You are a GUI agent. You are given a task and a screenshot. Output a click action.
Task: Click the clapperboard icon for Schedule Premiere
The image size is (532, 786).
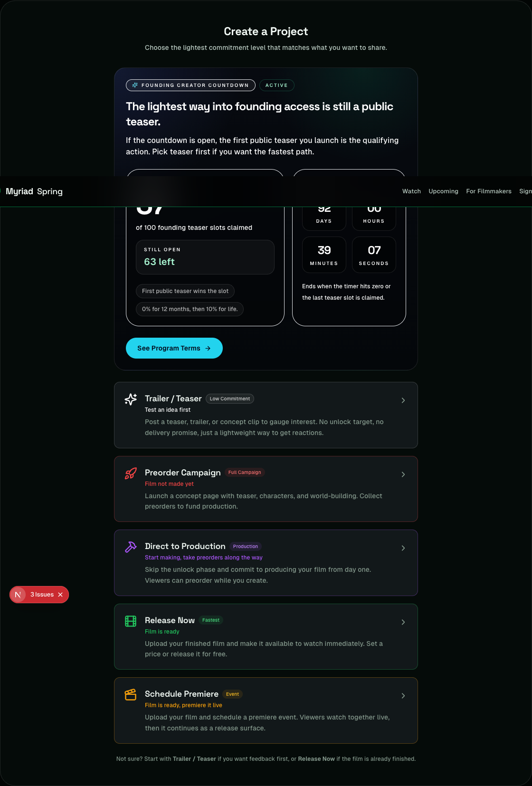pos(131,695)
